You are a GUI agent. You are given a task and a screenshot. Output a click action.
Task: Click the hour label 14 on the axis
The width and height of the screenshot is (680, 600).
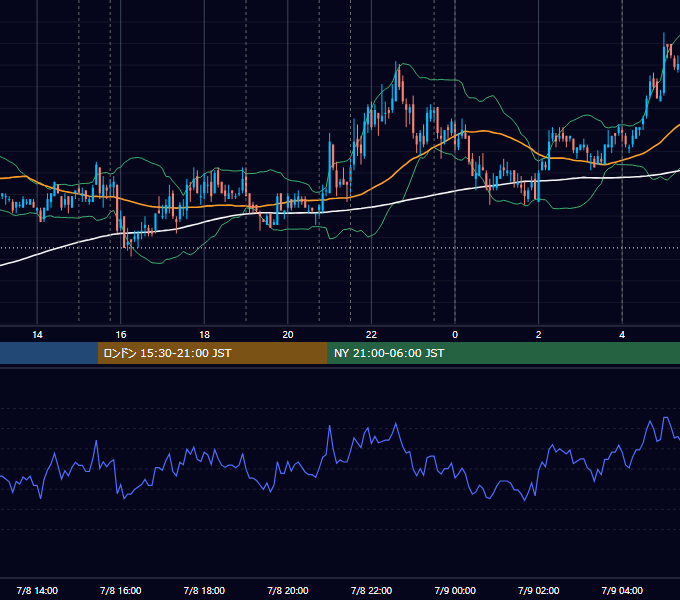[37, 335]
